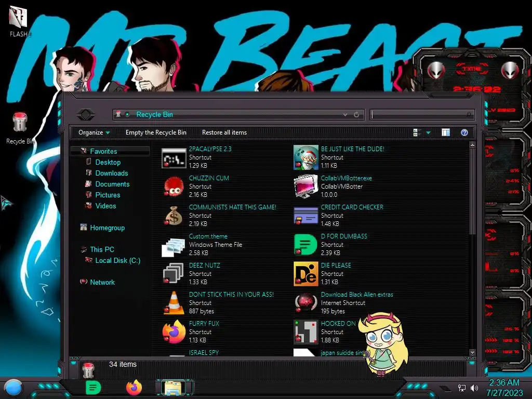Click the CREDIT CARD CHECKER file name
This screenshot has width=532, height=399.
pos(352,207)
